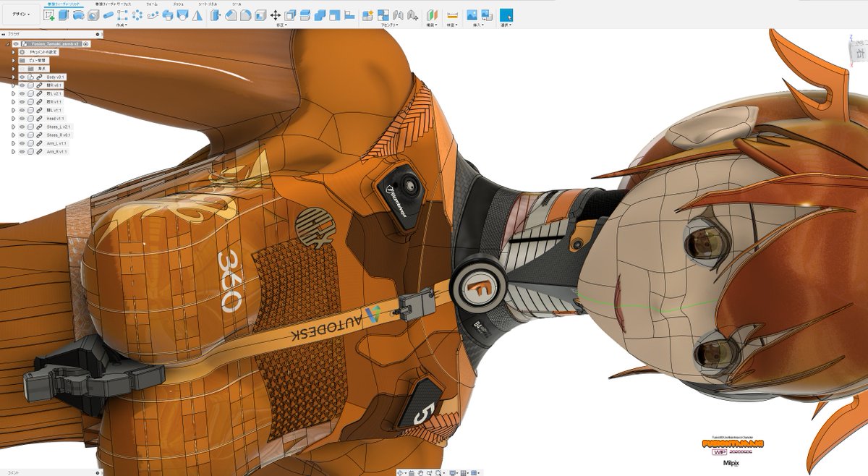
Task: Choose the Circular Pattern tool icon
Action: coord(137,15)
